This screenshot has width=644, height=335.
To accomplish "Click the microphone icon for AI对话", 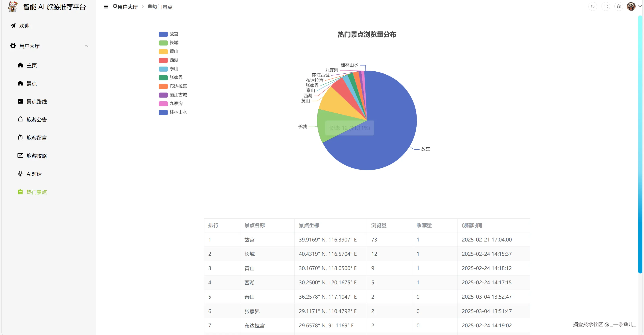I will (x=20, y=174).
